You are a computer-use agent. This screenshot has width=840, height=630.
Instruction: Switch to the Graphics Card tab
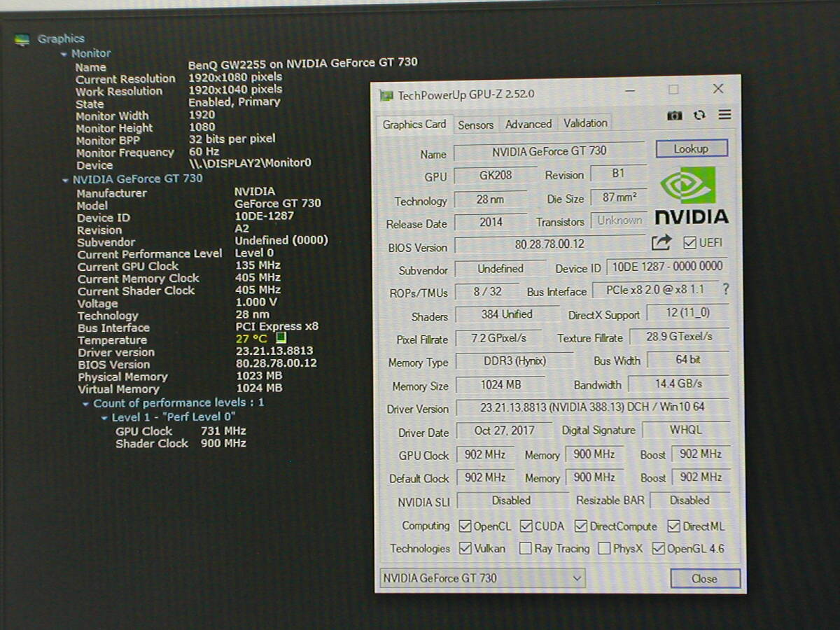click(x=414, y=125)
